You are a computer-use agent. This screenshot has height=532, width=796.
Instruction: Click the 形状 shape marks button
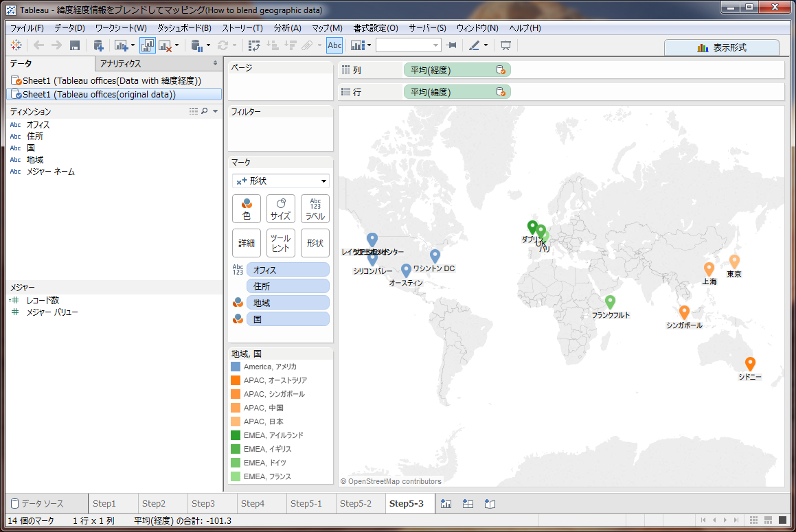[315, 243]
